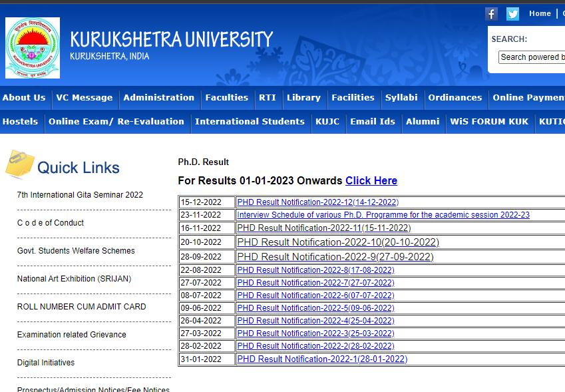
Task: Open the Ordinances menu item
Action: point(455,98)
